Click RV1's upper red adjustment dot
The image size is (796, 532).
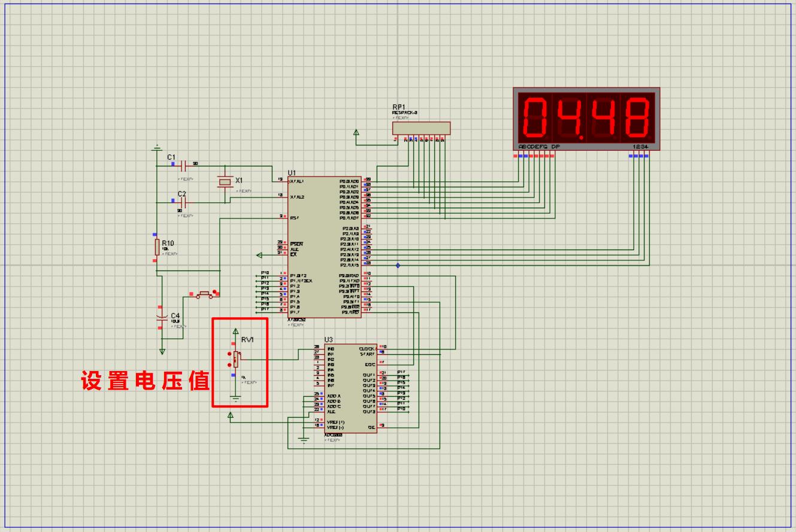[229, 353]
